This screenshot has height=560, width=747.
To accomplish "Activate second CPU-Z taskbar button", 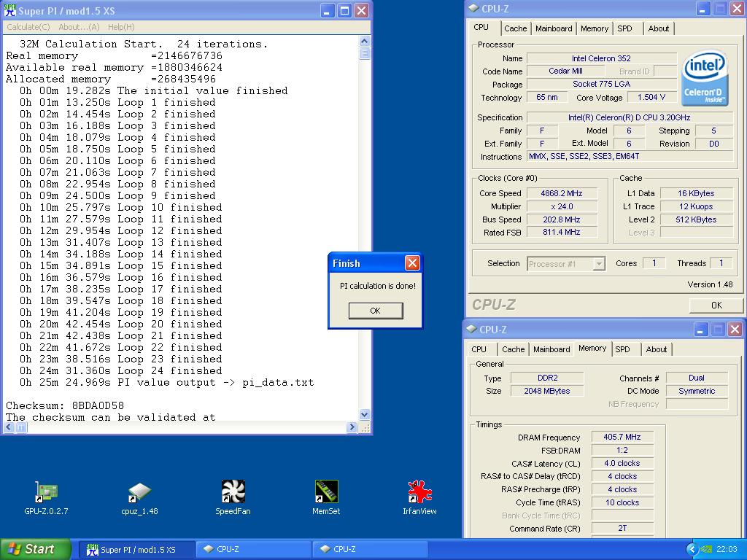I will [x=370, y=549].
